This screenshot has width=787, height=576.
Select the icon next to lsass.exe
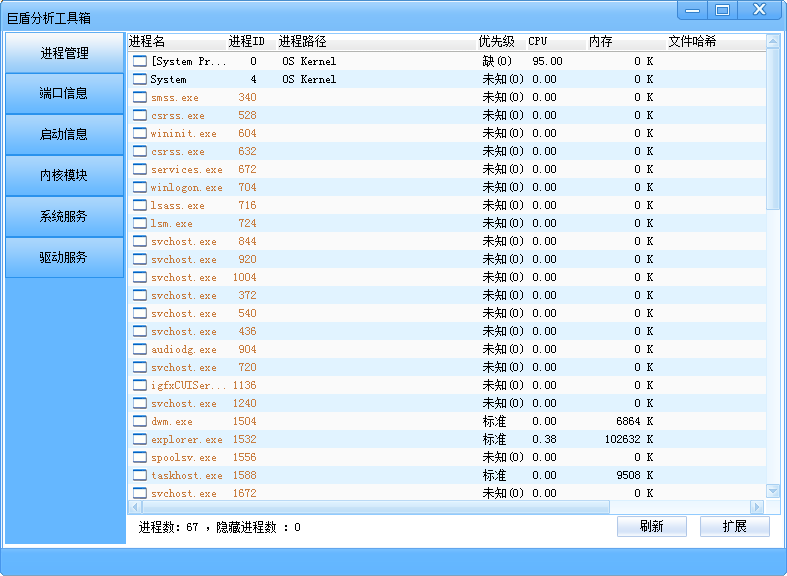tap(140, 206)
